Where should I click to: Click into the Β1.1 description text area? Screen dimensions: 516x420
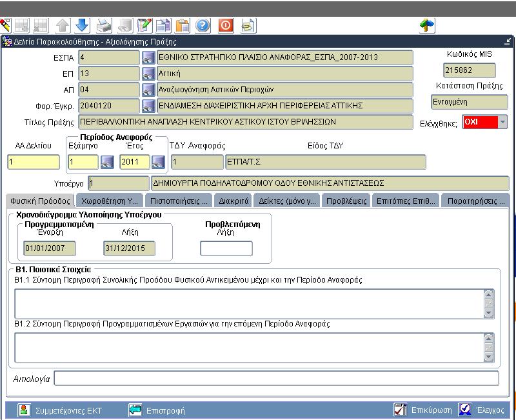click(250, 304)
